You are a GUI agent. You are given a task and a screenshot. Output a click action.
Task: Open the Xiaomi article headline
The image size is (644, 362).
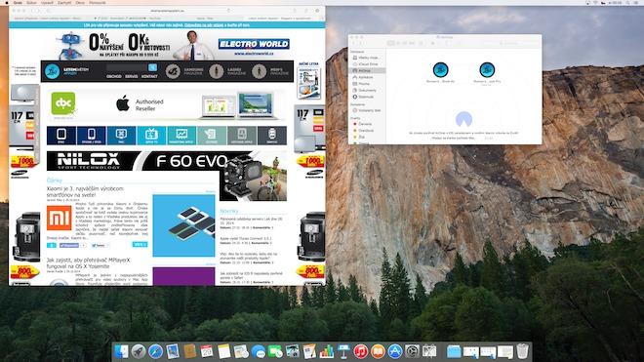tap(85, 191)
